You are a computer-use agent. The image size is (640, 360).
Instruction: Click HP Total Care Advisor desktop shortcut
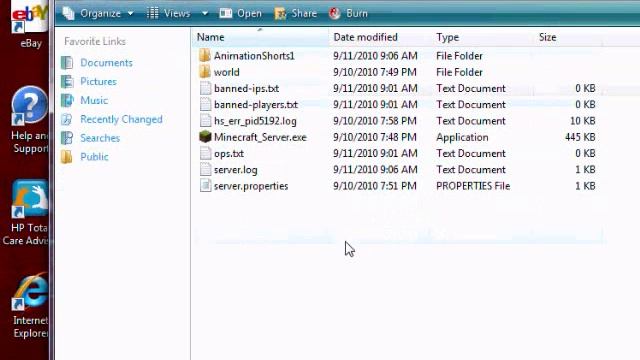click(25, 212)
